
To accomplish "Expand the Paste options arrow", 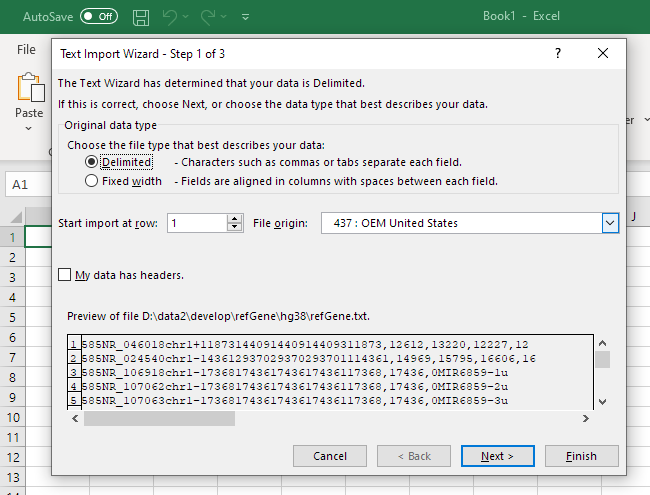I will coord(29,128).
